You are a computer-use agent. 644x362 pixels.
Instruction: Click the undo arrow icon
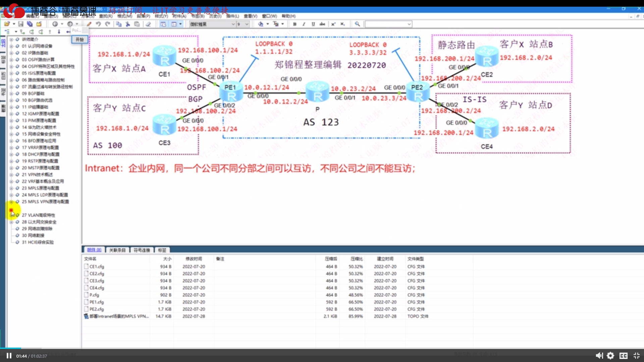point(98,24)
